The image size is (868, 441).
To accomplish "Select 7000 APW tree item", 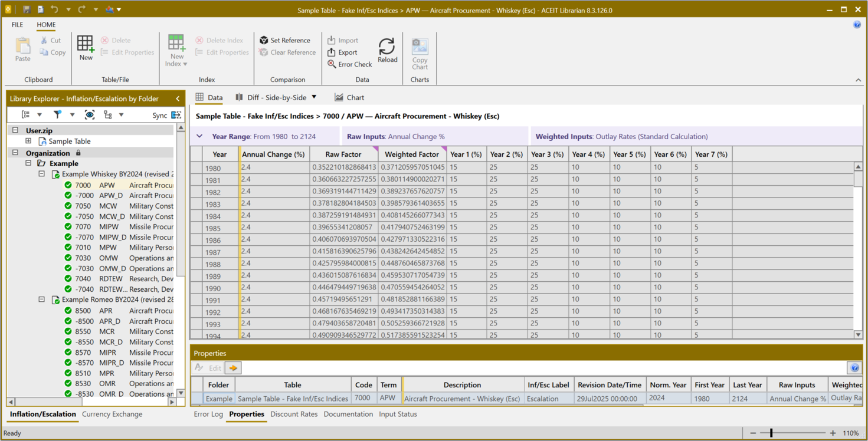I will click(x=119, y=185).
